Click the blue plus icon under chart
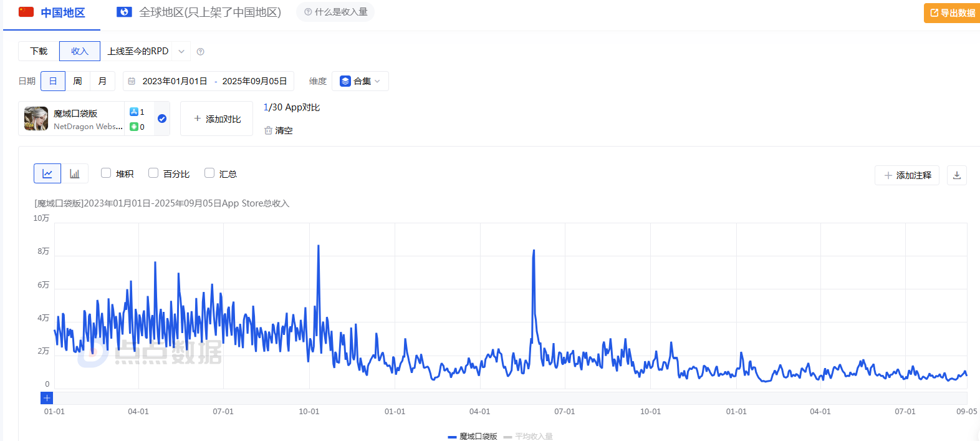This screenshot has height=441, width=980. click(47, 398)
